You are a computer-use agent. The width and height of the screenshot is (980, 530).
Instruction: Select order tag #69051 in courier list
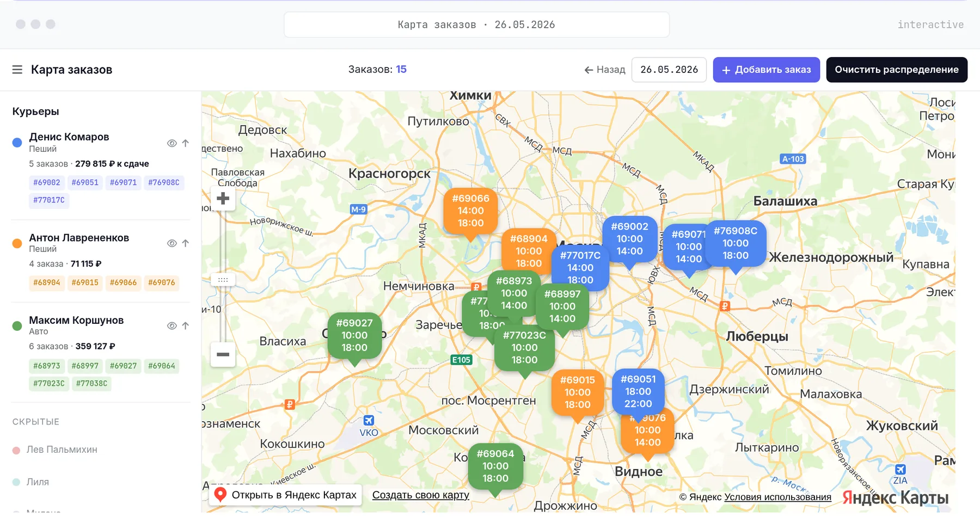[x=85, y=183]
